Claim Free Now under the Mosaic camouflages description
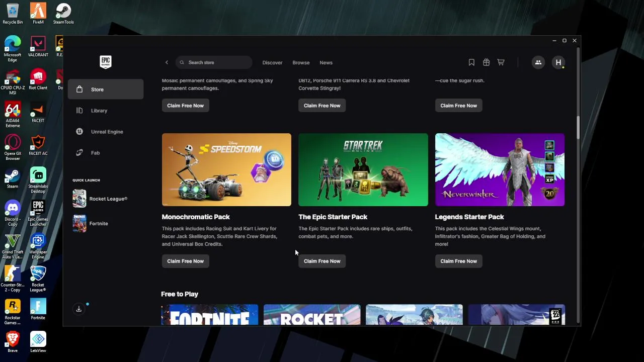The height and width of the screenshot is (362, 644). tap(186, 106)
